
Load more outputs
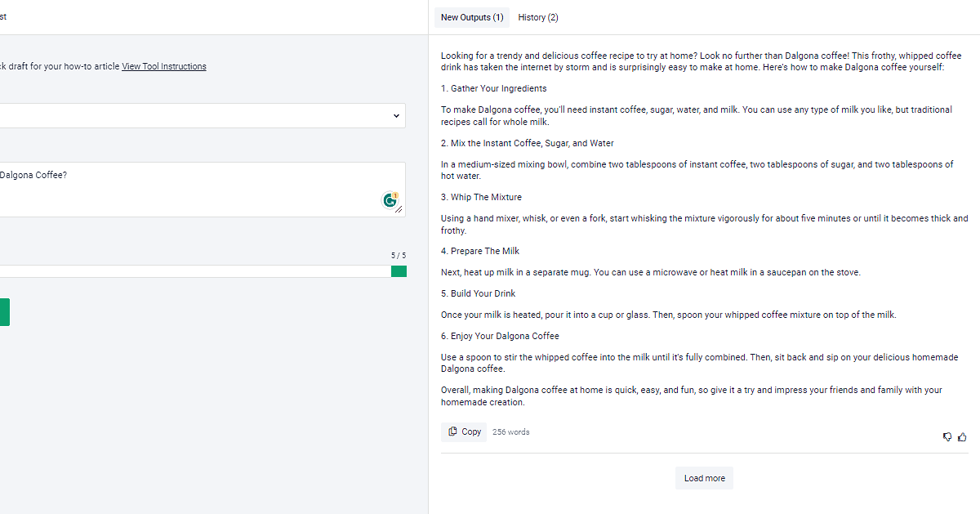coord(704,478)
